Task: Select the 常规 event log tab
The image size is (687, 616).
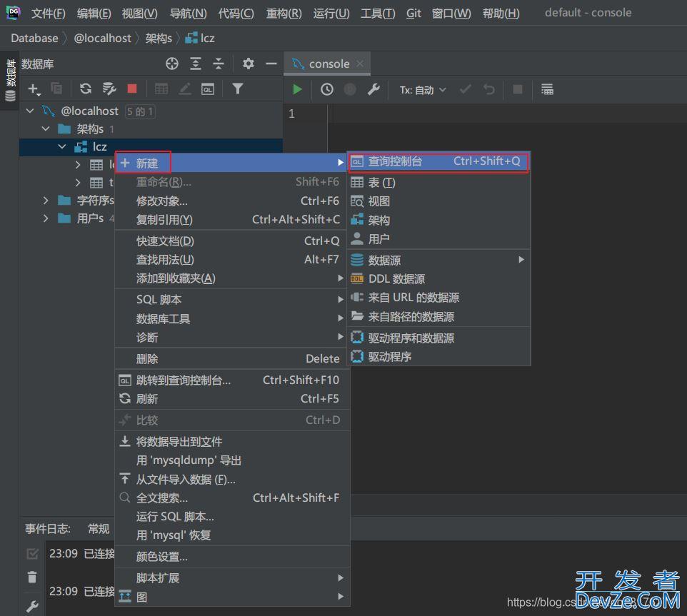Action: tap(99, 529)
